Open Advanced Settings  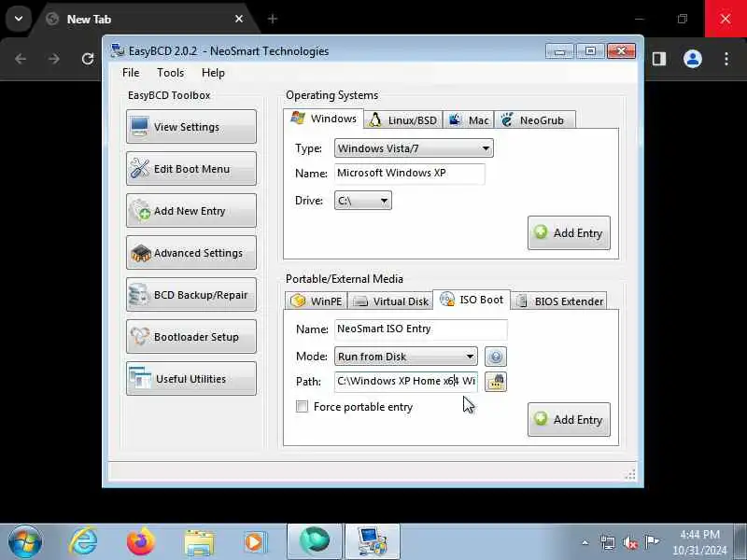[191, 252]
